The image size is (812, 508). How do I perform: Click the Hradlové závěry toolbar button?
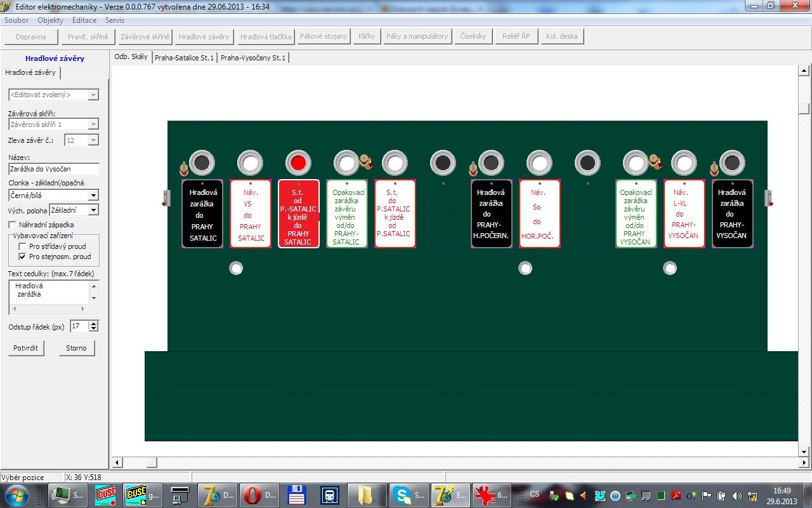[204, 36]
